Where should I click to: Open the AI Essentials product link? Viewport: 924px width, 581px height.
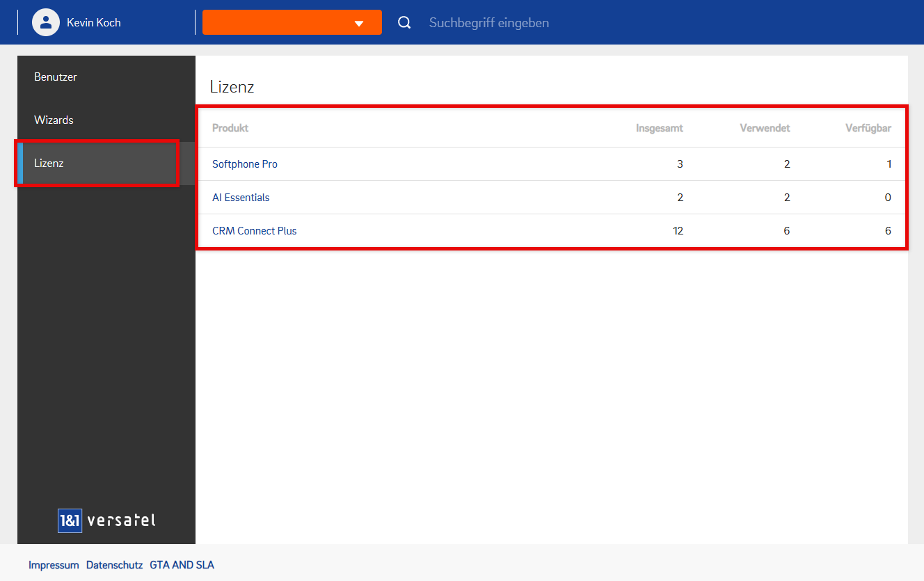click(241, 198)
